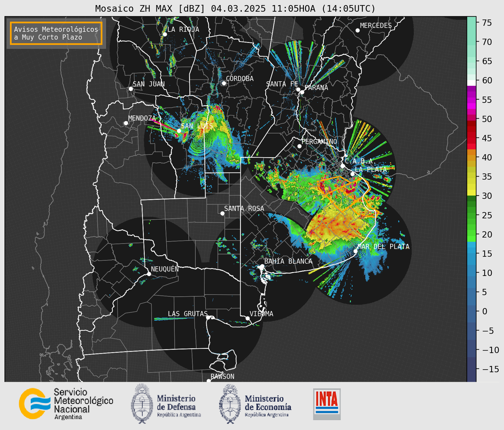Click the BAHÍA BLANCA city label
Viewport: 504px width, 430px height.
click(x=288, y=261)
